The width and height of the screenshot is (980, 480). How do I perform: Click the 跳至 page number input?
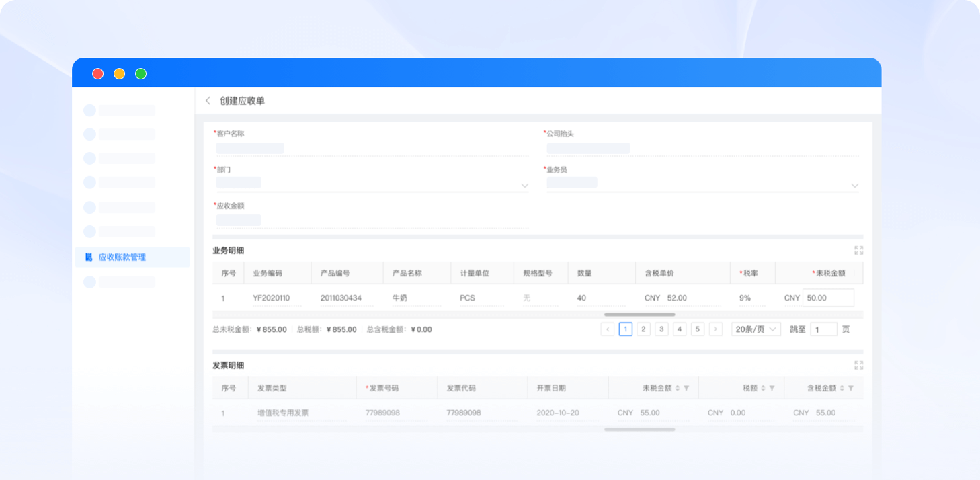(823, 329)
